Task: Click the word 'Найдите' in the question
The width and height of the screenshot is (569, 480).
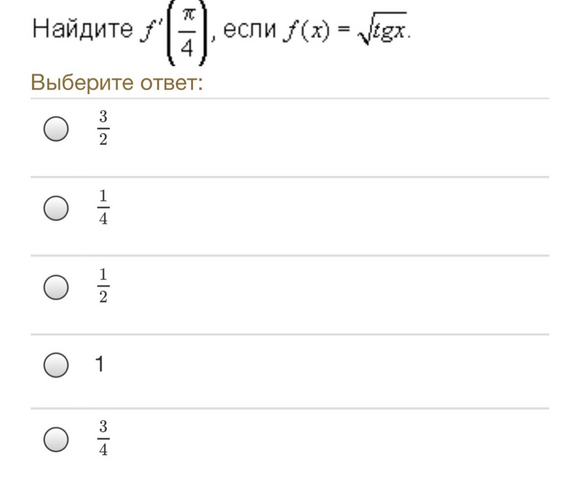Action: 83,29
